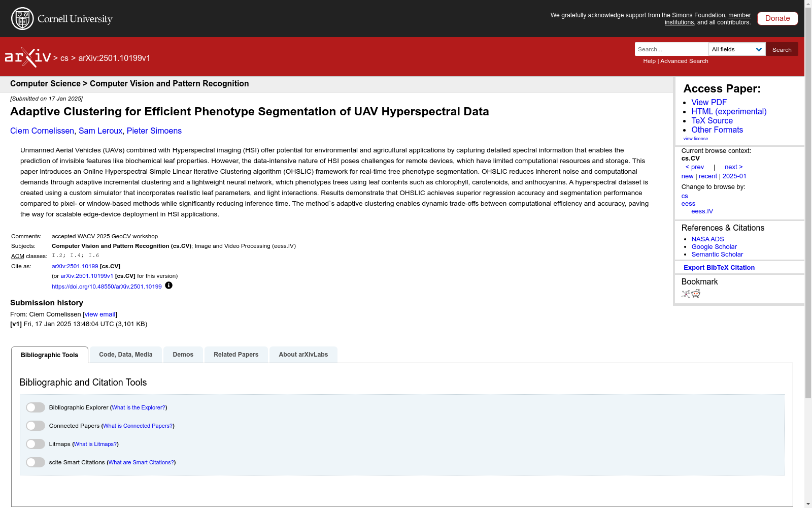Open author Pieter Simoens's page
Screen dimensions: 812x508
coord(154,131)
